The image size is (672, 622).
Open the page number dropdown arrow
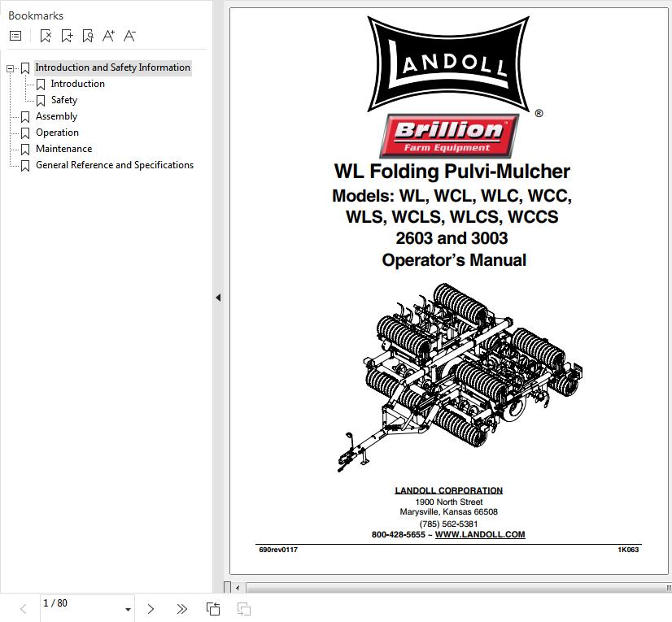(128, 610)
